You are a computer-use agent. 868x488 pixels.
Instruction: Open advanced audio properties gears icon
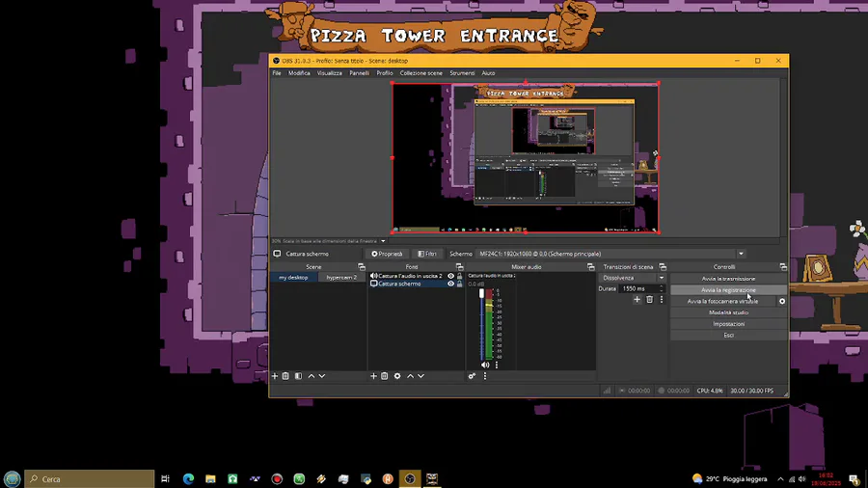(x=472, y=376)
